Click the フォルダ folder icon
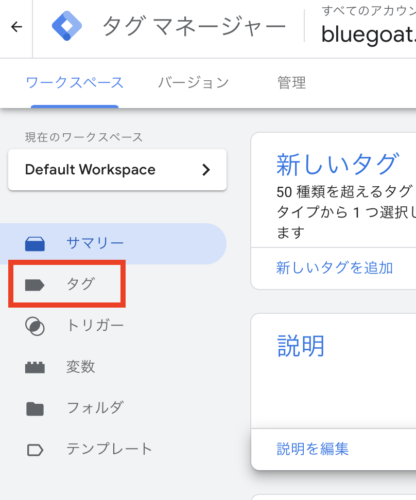Screen dimensions: 416x500 pos(35,409)
